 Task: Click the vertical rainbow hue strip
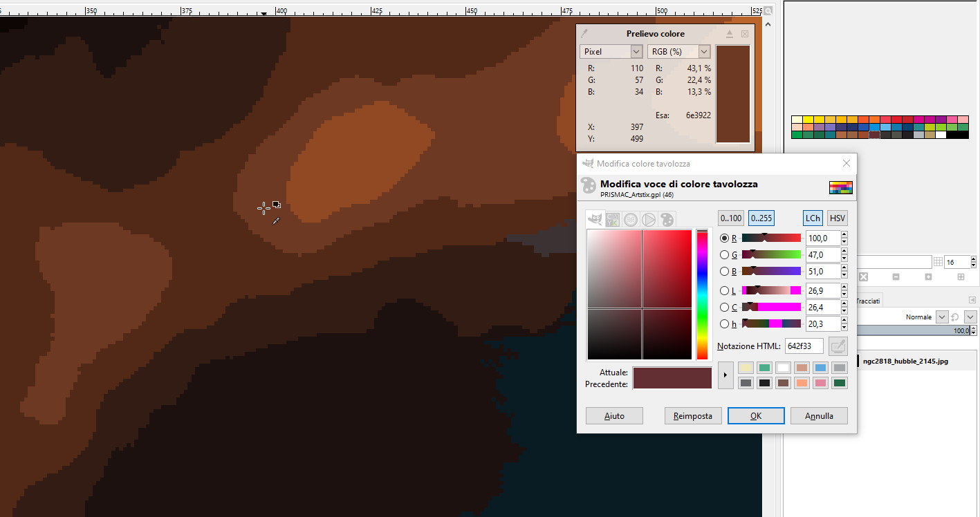pos(703,294)
